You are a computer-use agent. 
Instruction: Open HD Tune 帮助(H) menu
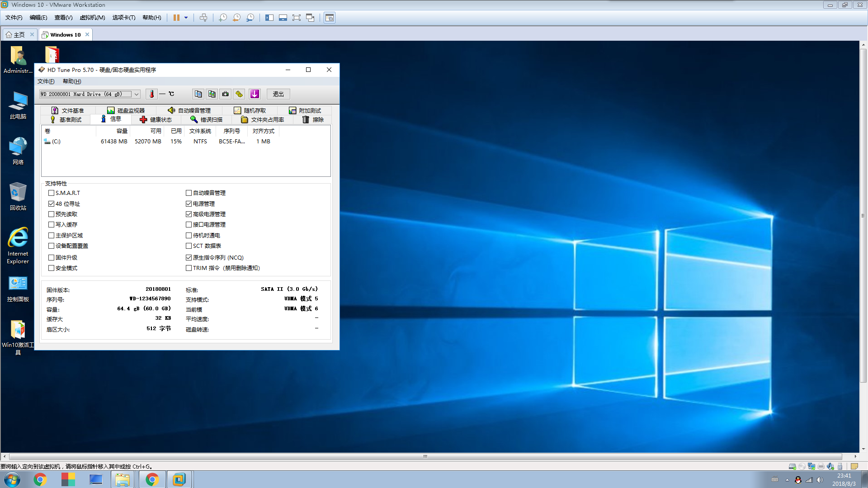tap(72, 81)
